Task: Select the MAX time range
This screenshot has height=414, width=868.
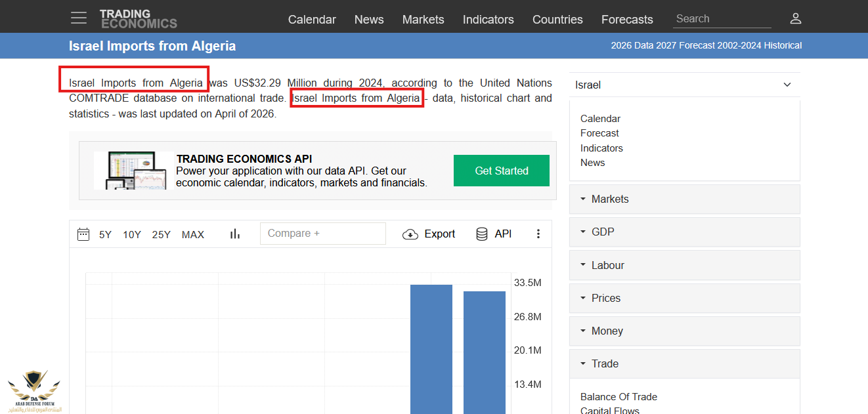Action: point(193,234)
